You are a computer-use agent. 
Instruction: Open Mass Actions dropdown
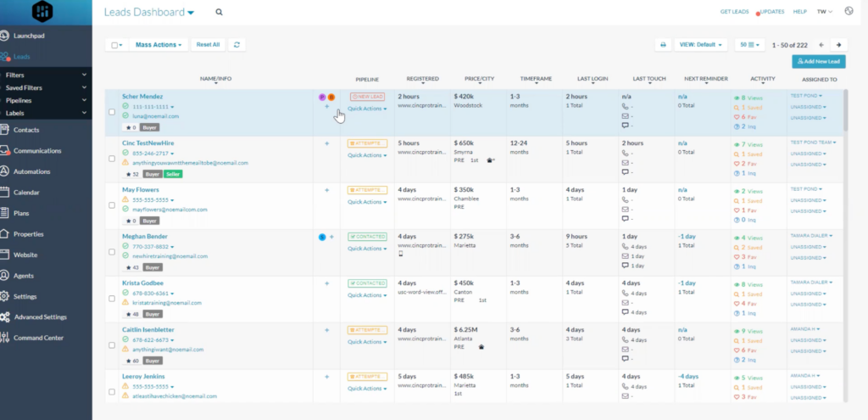click(x=159, y=45)
